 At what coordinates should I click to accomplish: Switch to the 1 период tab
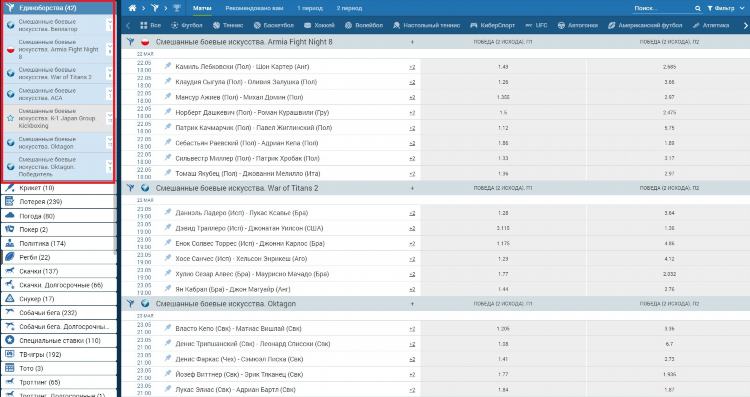[x=310, y=8]
